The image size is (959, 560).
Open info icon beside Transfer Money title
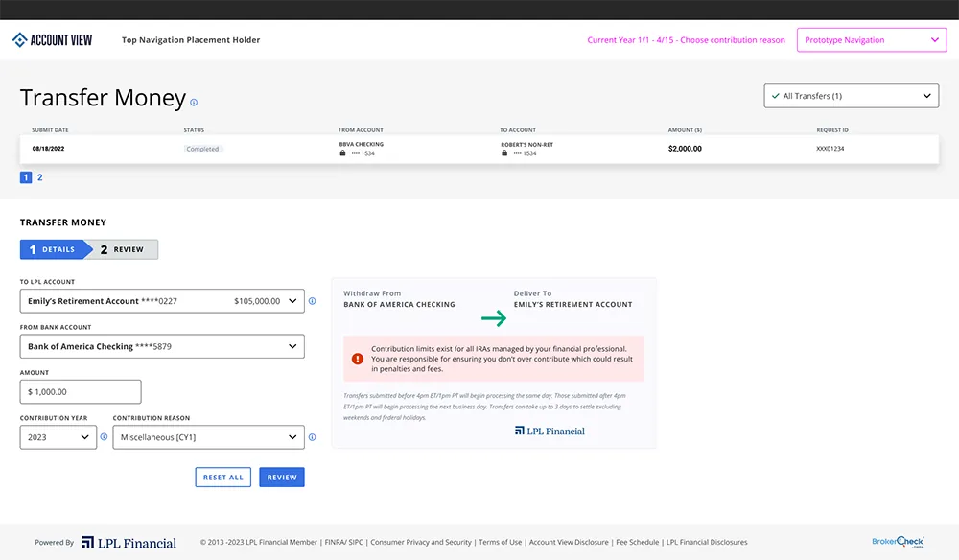[194, 103]
